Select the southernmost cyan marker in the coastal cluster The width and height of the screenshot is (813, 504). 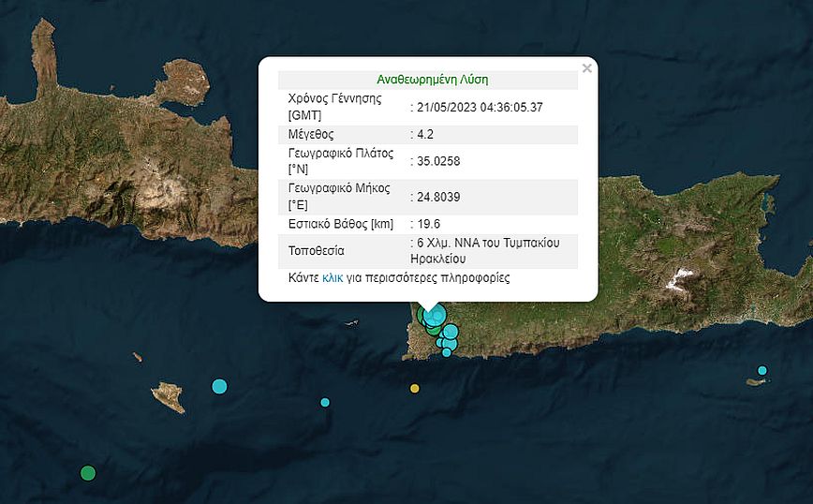(x=447, y=352)
